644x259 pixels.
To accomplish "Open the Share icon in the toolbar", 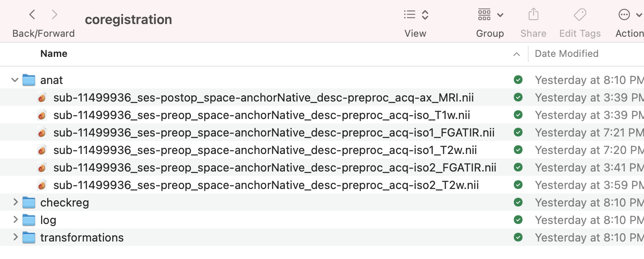I will pyautogui.click(x=533, y=14).
